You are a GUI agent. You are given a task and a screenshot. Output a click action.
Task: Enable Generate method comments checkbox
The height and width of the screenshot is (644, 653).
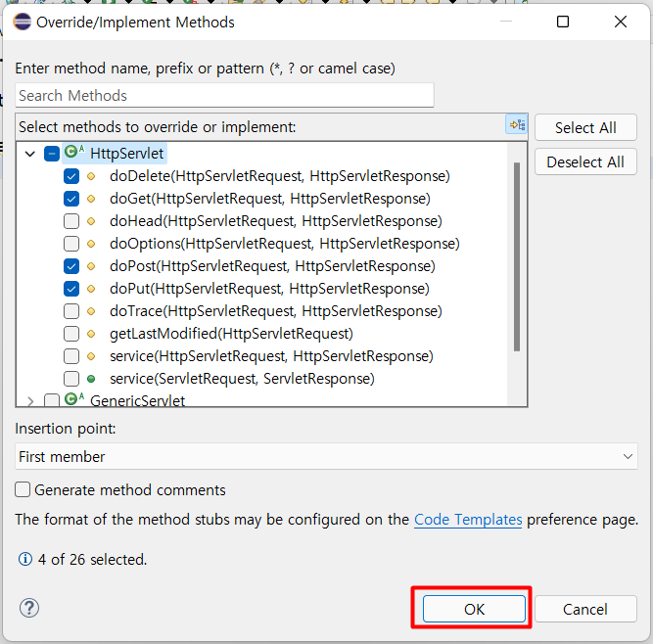[23, 490]
